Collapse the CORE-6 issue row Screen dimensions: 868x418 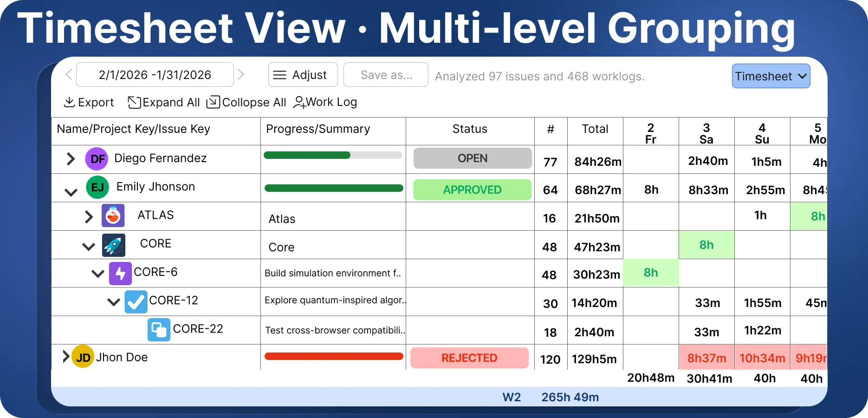[x=98, y=273]
